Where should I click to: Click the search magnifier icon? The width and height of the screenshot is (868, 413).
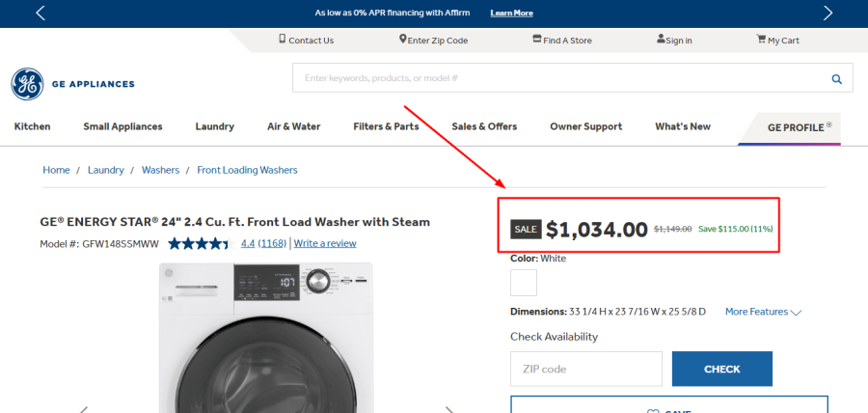click(x=836, y=79)
